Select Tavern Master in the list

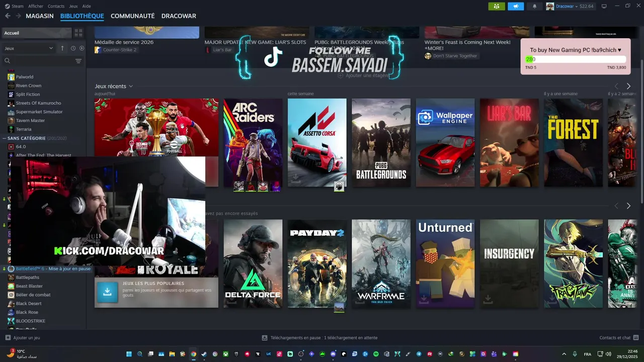(x=30, y=121)
